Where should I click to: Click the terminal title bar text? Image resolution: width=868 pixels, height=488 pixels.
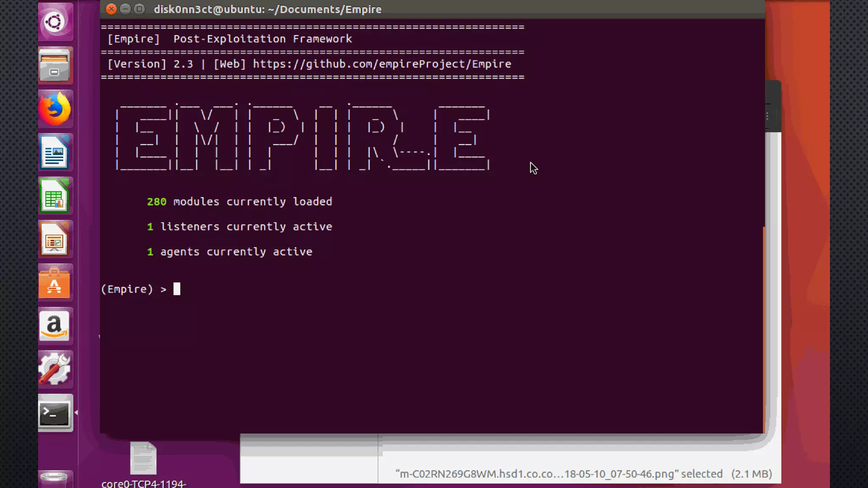267,9
